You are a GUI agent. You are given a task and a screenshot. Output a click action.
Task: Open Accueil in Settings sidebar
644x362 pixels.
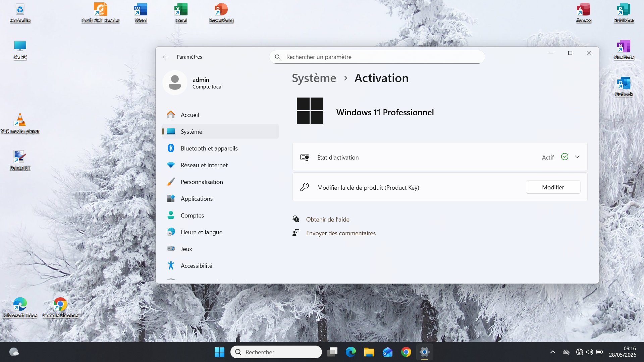coord(220,115)
